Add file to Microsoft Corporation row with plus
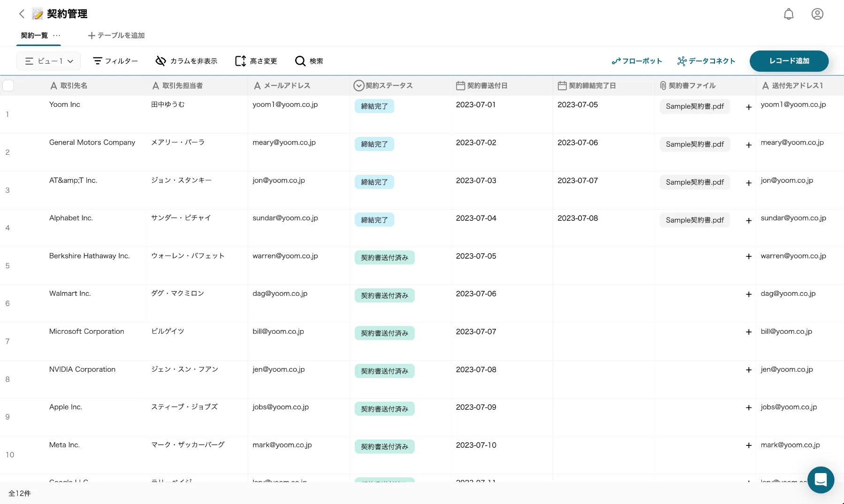Image resolution: width=844 pixels, height=504 pixels. (749, 332)
